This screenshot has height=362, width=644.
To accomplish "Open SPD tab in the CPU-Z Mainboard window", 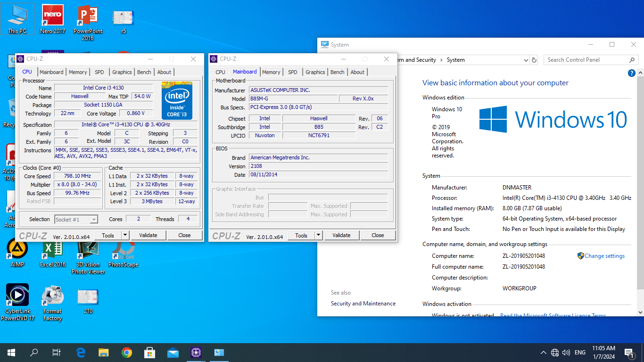I will point(292,72).
